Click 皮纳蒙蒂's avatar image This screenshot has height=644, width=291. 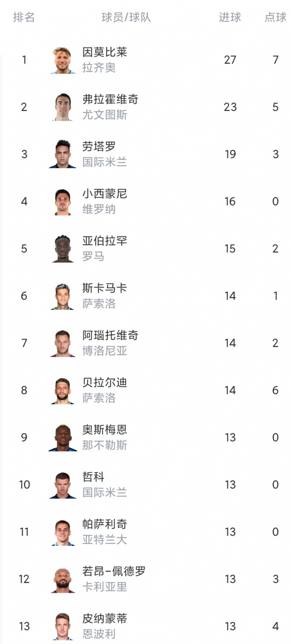63,626
